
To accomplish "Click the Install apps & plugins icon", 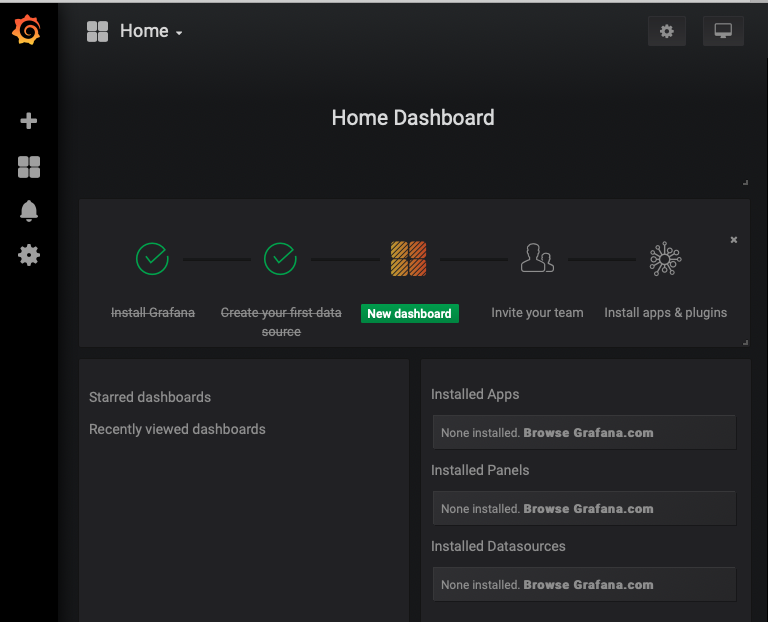I will (x=665, y=259).
